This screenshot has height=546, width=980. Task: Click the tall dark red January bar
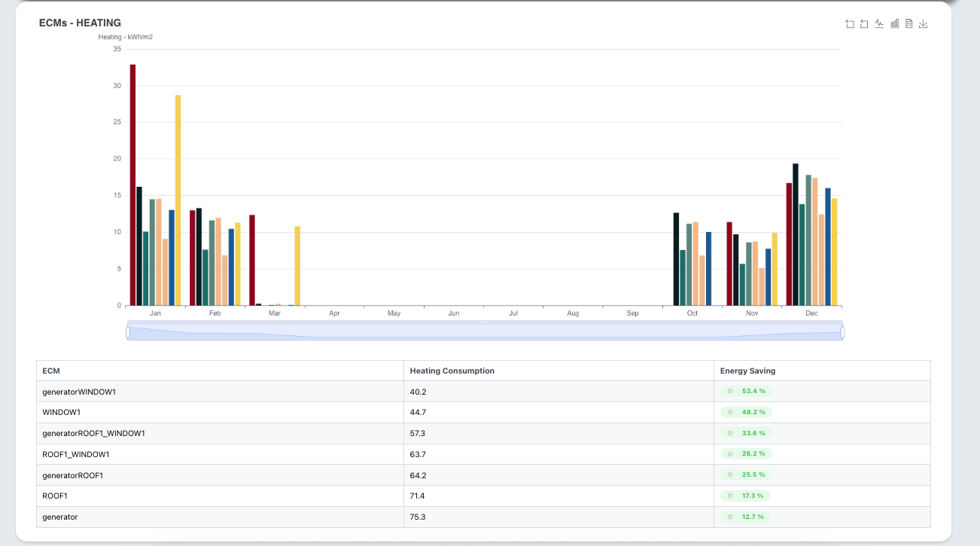tap(133, 185)
